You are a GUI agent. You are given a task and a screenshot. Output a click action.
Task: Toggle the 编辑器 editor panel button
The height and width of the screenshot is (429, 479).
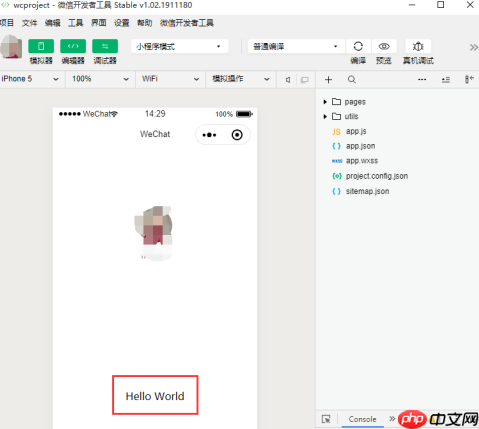point(73,46)
